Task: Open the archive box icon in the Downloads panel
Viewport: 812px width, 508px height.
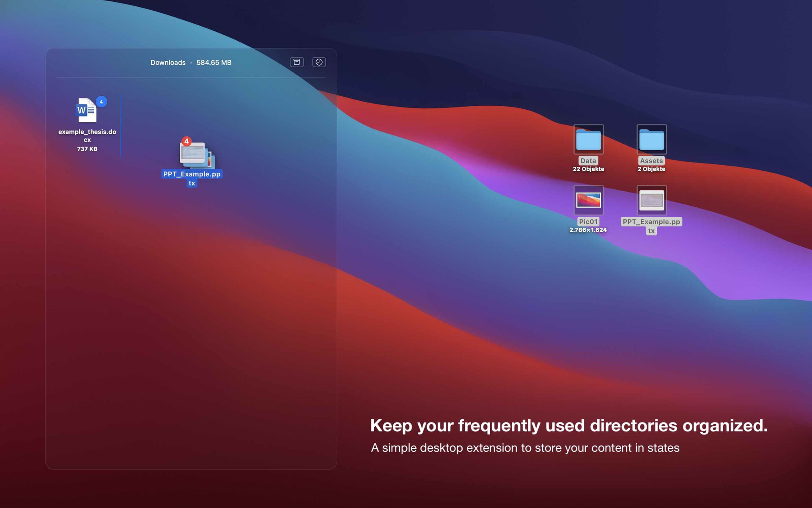Action: [x=296, y=62]
